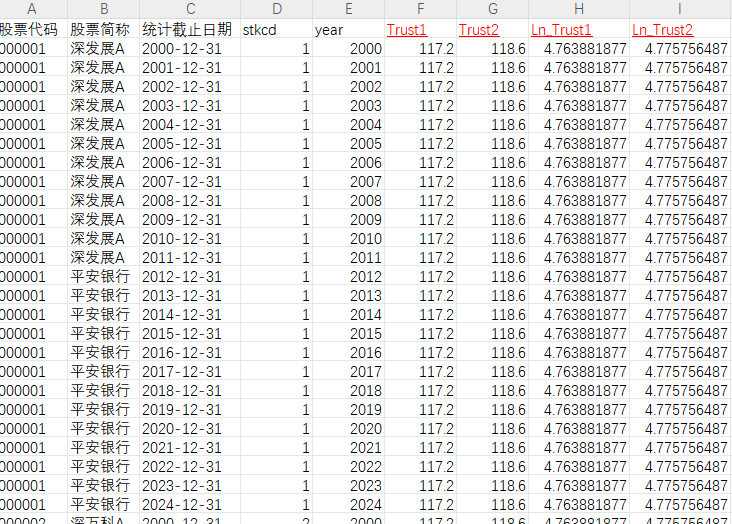The image size is (732, 524).
Task: Select the year header cell
Action: 348,29
